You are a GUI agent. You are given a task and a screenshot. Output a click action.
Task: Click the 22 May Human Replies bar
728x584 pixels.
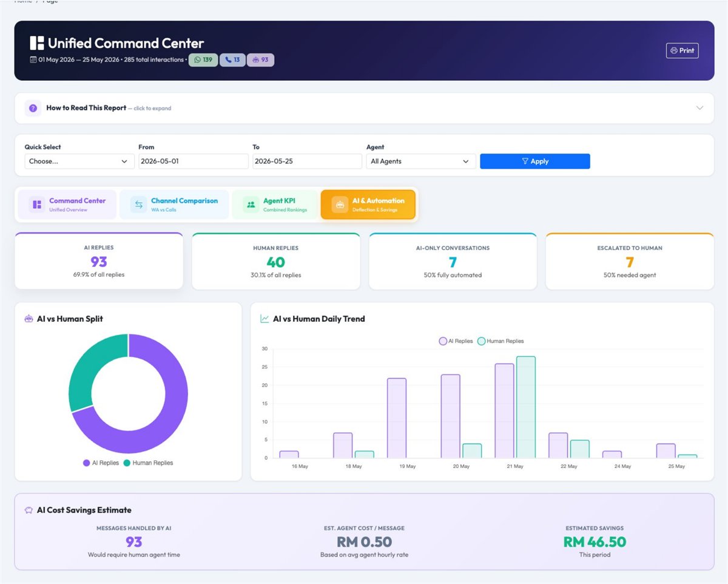pyautogui.click(x=579, y=449)
